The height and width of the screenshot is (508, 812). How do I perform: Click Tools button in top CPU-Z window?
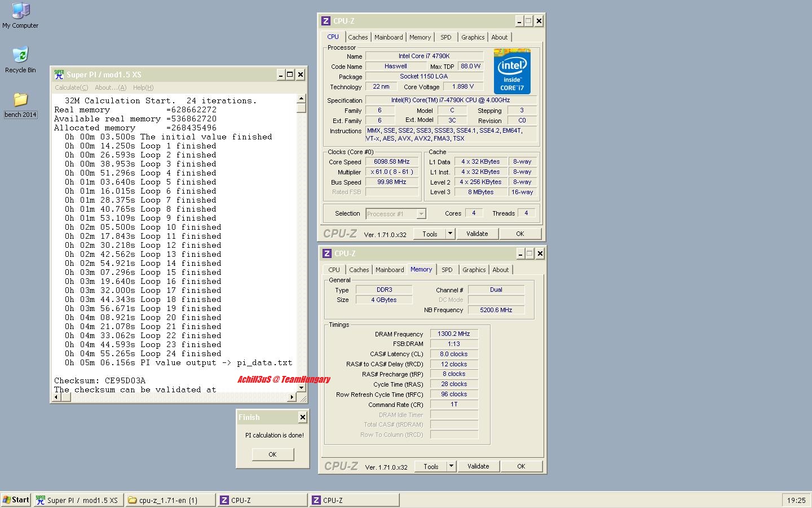point(430,234)
